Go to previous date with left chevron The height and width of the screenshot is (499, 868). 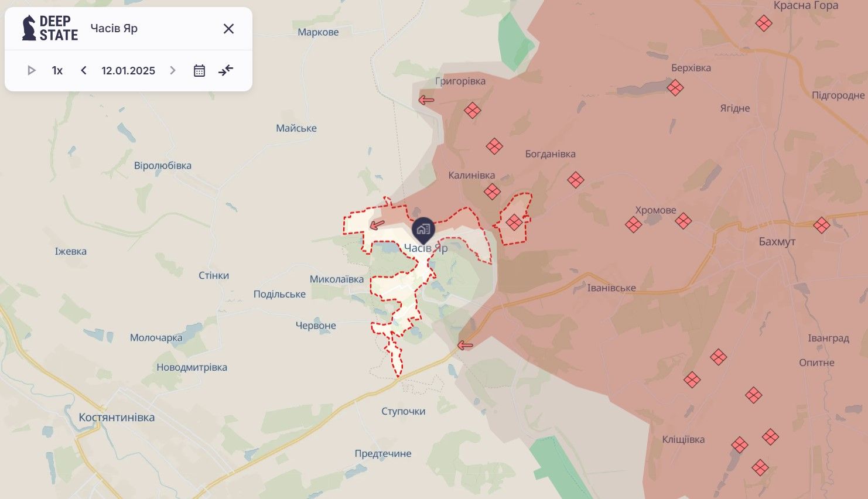pyautogui.click(x=84, y=71)
